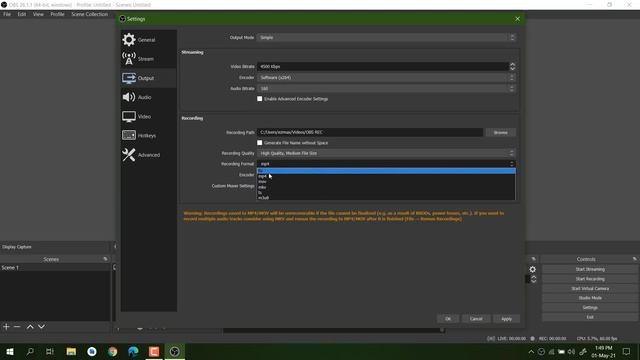Open the Audio settings section
Viewport: 640px width, 360px height.
pos(149,97)
